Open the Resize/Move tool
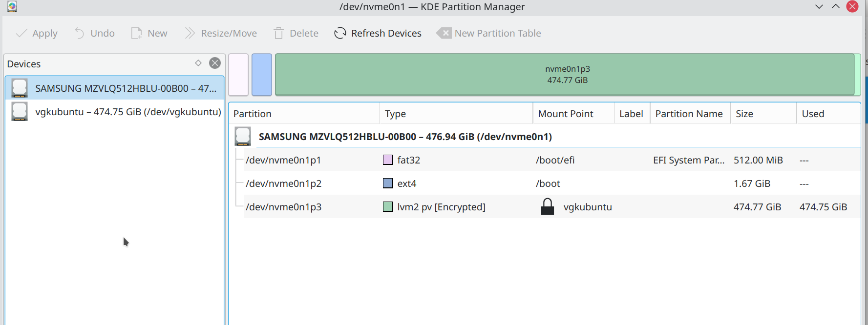This screenshot has width=868, height=325. click(221, 33)
